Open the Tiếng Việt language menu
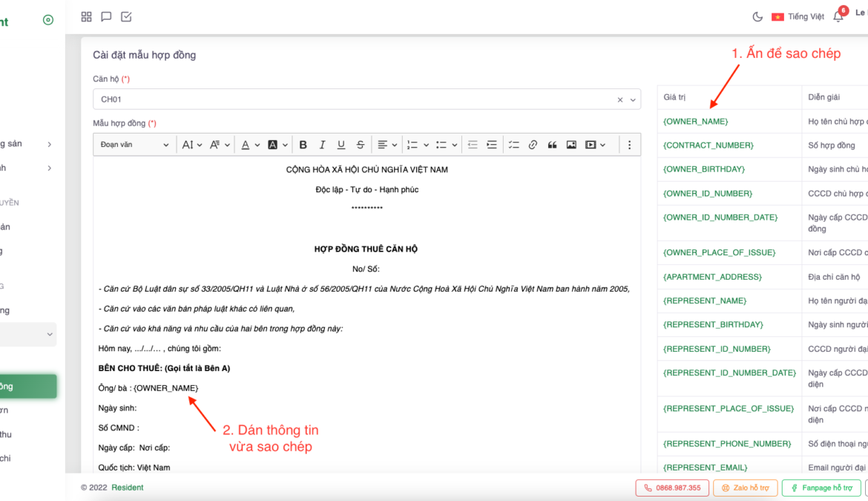This screenshot has height=501, width=868. click(798, 16)
